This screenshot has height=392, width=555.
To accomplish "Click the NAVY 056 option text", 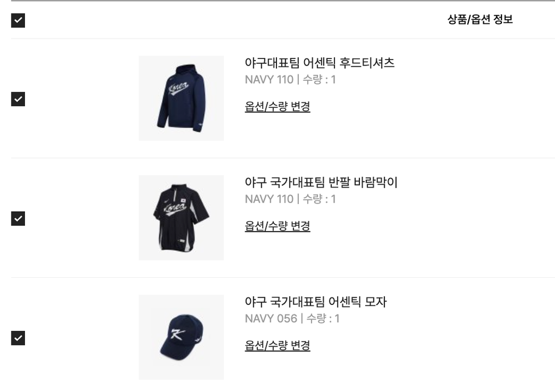I will [x=271, y=318].
